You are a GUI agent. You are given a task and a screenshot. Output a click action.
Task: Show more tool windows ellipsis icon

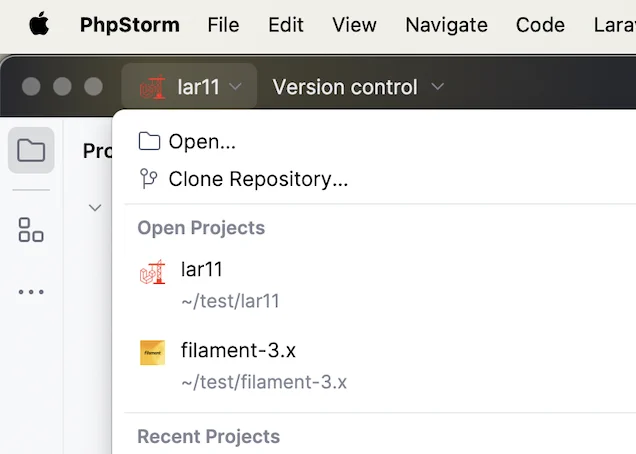tap(31, 292)
